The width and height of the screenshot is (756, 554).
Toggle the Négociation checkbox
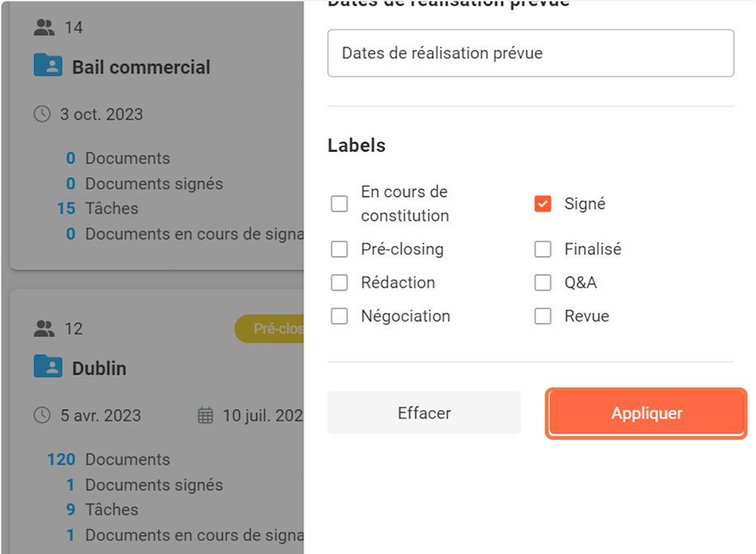[x=340, y=316]
